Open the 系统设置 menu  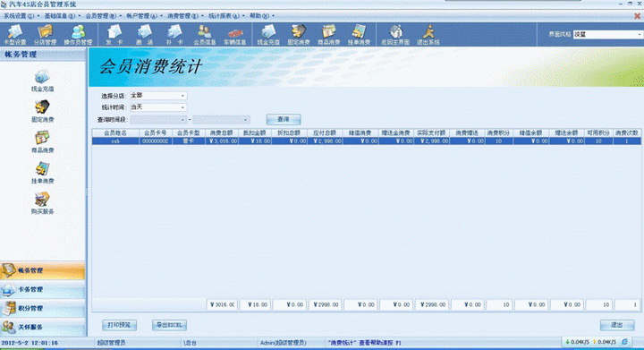pyautogui.click(x=21, y=16)
